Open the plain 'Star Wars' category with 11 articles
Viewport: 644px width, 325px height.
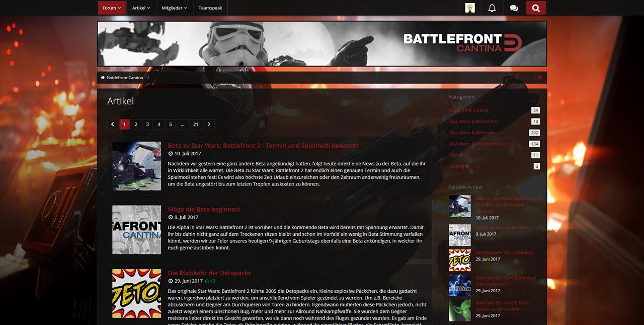pos(459,155)
